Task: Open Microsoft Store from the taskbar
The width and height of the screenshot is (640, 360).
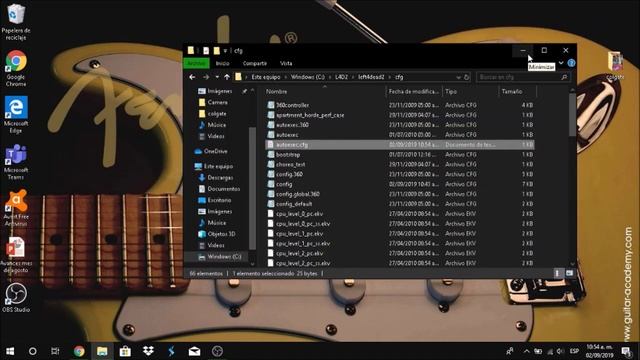Action: click(x=125, y=351)
